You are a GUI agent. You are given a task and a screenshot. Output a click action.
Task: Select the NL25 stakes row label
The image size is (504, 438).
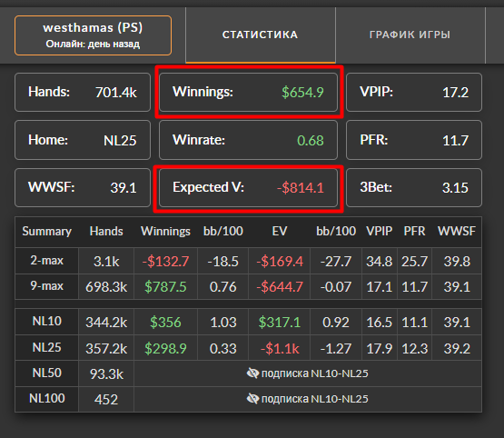point(47,348)
